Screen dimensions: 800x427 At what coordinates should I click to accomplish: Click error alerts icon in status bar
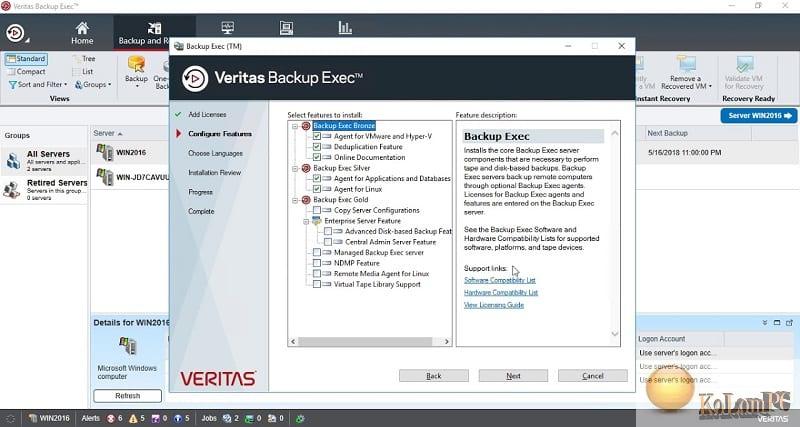111,418
